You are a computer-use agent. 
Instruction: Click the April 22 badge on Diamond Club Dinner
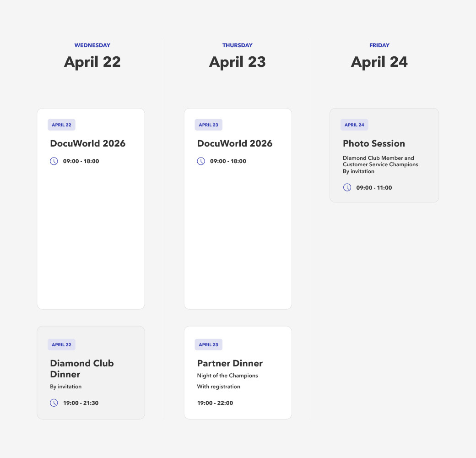coord(61,345)
